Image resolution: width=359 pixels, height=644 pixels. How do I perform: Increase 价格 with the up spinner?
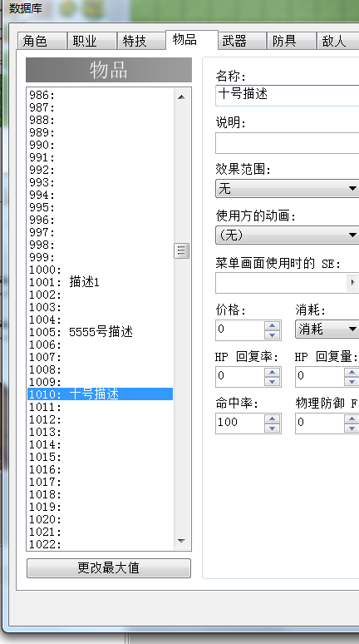[x=273, y=325]
